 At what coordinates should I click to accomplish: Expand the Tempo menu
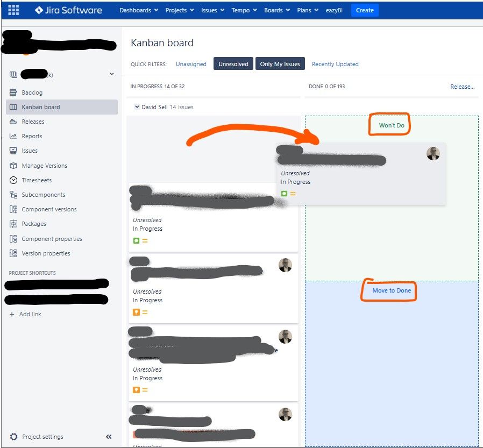pyautogui.click(x=244, y=10)
